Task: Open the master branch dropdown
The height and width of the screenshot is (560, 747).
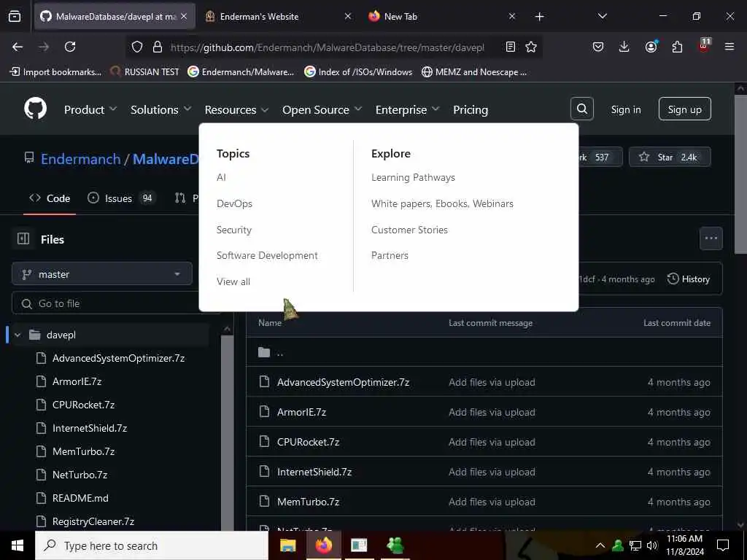Action: (x=102, y=274)
